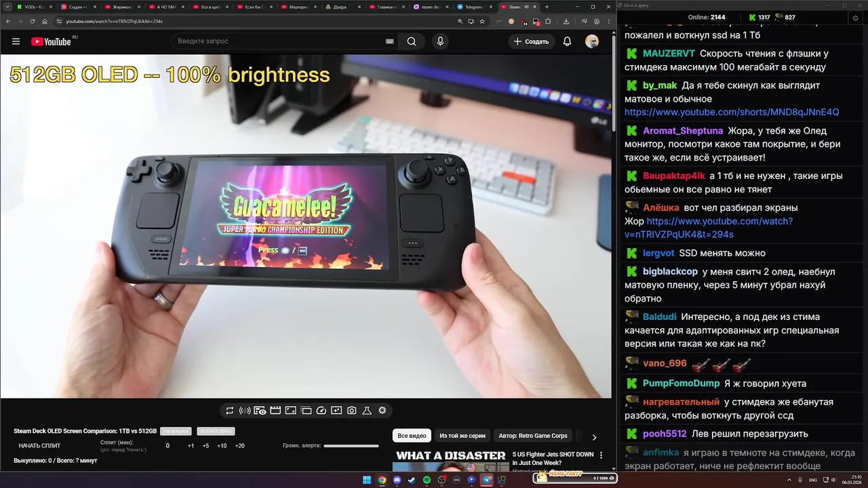868x488 pixels.
Task: Click the sound wave icon in player toolbar
Action: point(245,411)
